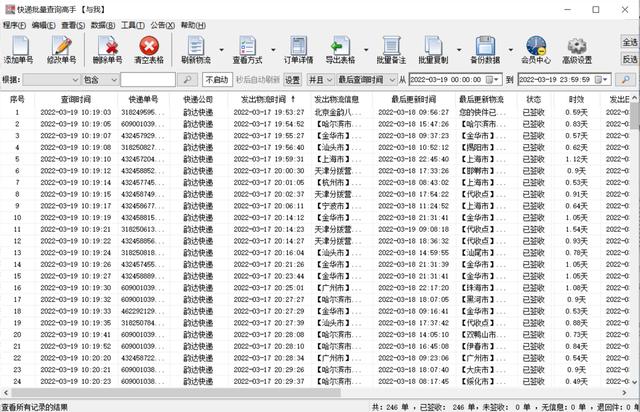This screenshot has width=640, height=412.
Task: Open the start date calendar picker
Action: click(492, 80)
